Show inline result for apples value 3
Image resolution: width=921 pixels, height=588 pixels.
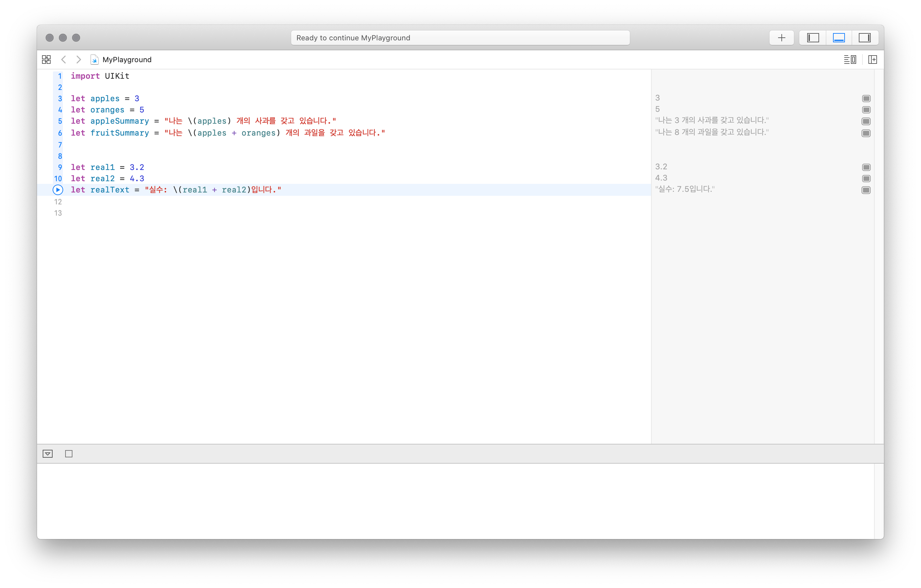click(x=866, y=99)
